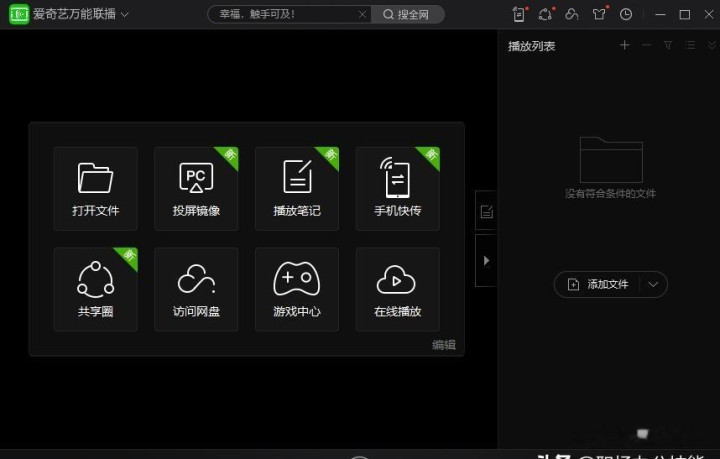Open the cloud drive icon in title bar

coord(572,14)
